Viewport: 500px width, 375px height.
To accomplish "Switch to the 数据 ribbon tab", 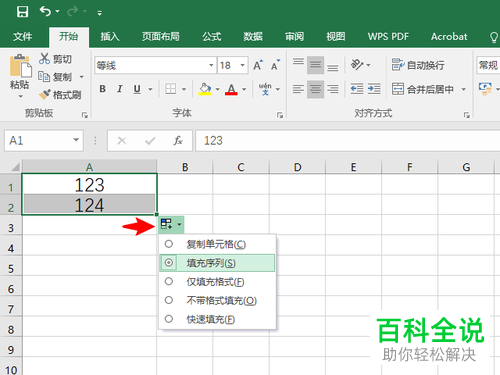I will (x=253, y=36).
